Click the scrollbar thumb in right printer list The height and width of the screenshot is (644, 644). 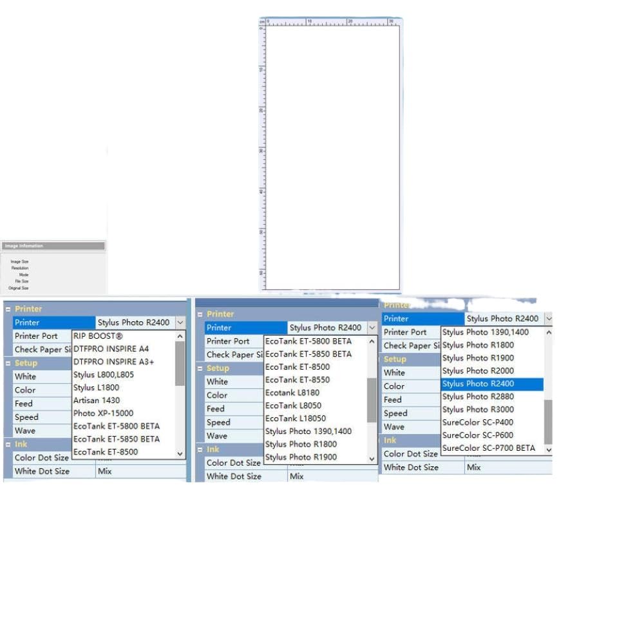pyautogui.click(x=548, y=422)
